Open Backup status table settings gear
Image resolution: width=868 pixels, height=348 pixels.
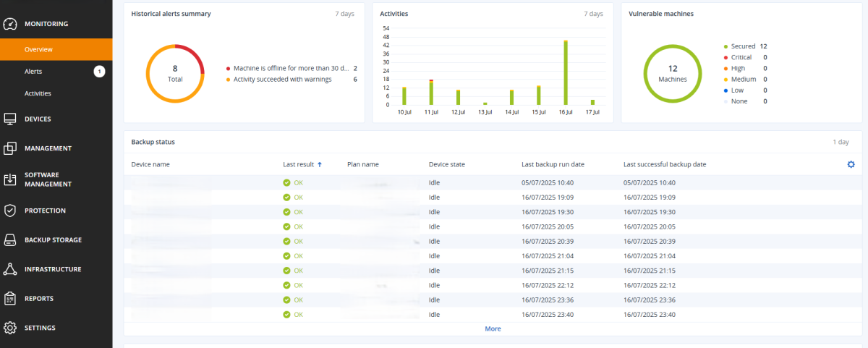(851, 164)
